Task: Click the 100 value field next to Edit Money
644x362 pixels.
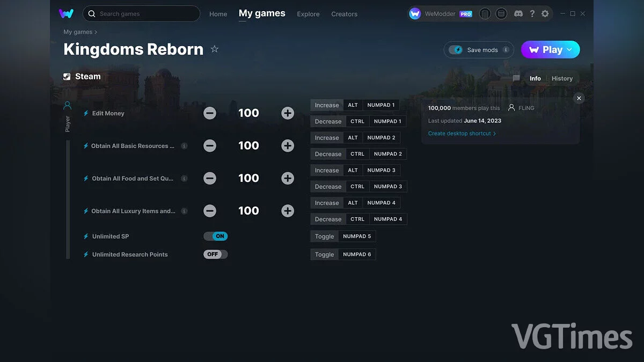Action: (248, 113)
